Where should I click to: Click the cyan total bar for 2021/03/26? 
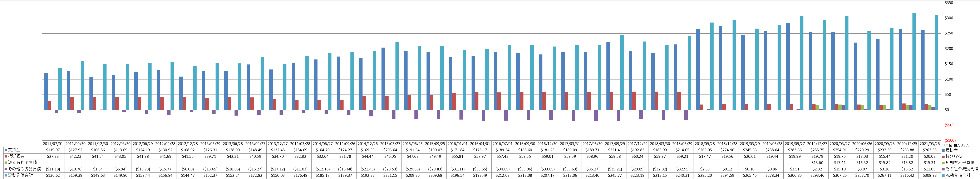click(937, 62)
